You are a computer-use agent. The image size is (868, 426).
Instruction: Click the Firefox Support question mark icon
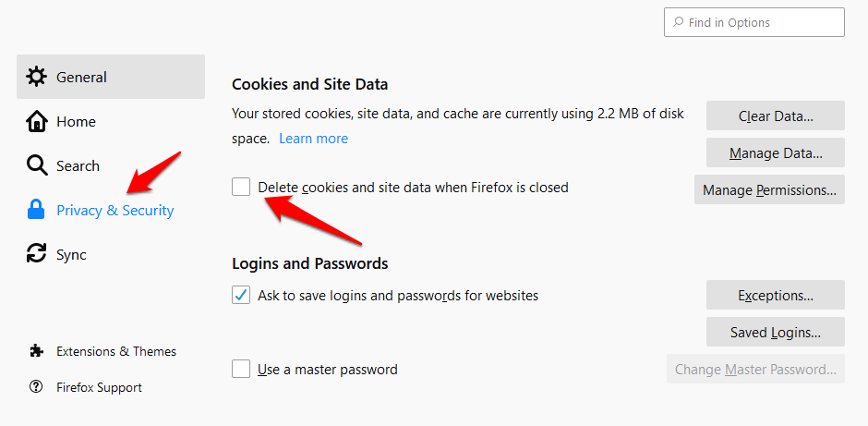click(x=37, y=387)
